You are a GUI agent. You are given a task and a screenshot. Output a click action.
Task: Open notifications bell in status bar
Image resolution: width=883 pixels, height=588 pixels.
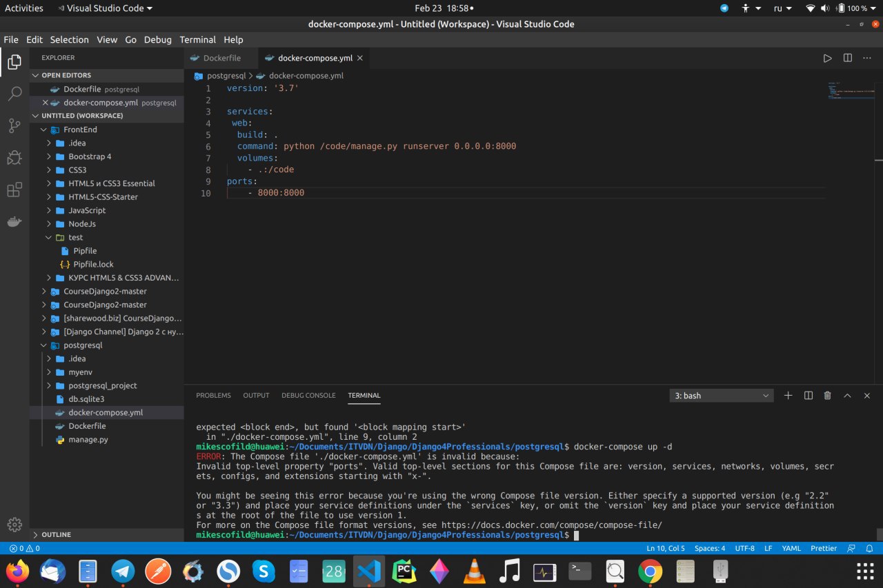(x=870, y=549)
